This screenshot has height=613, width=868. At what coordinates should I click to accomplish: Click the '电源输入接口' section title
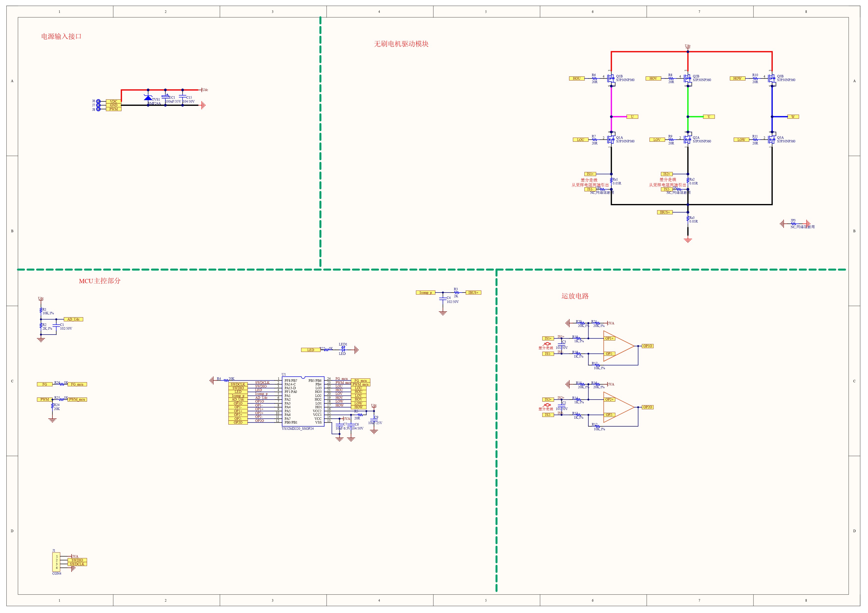coord(61,36)
